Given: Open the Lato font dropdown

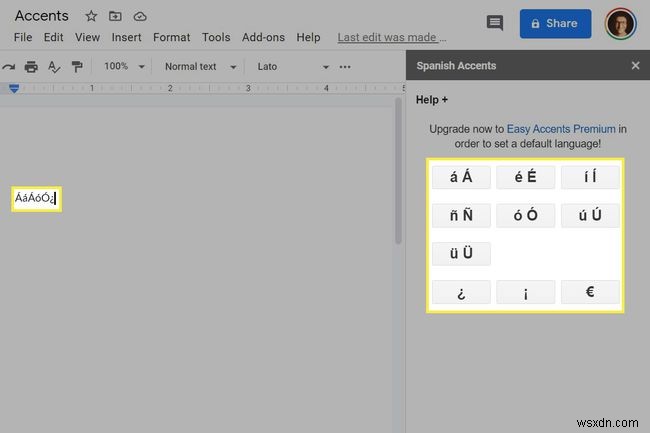Looking at the screenshot, I should coord(293,67).
